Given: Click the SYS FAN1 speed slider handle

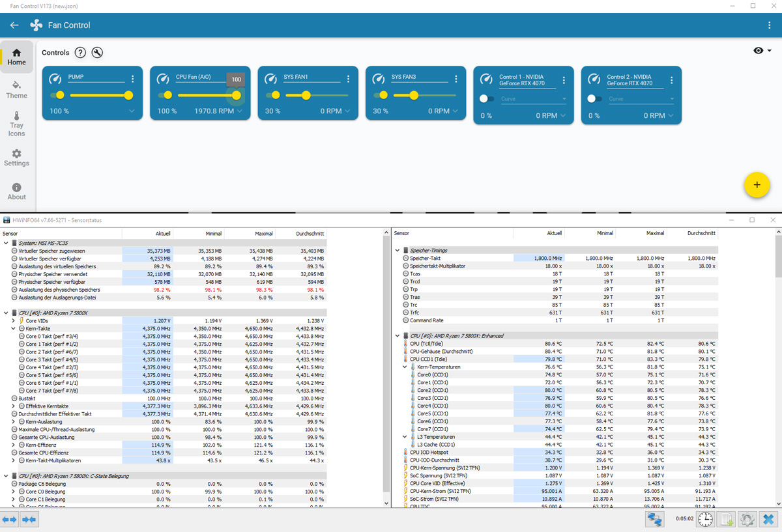Looking at the screenshot, I should (x=306, y=95).
